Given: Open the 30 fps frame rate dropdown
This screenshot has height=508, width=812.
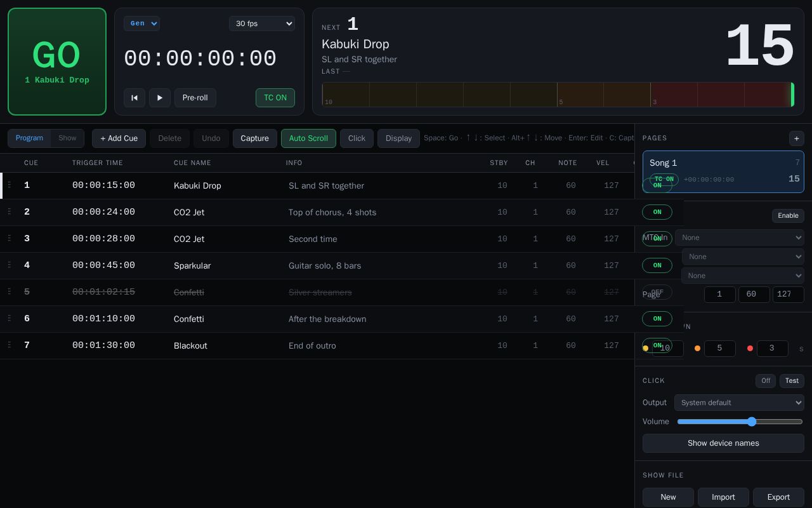Looking at the screenshot, I should point(262,23).
